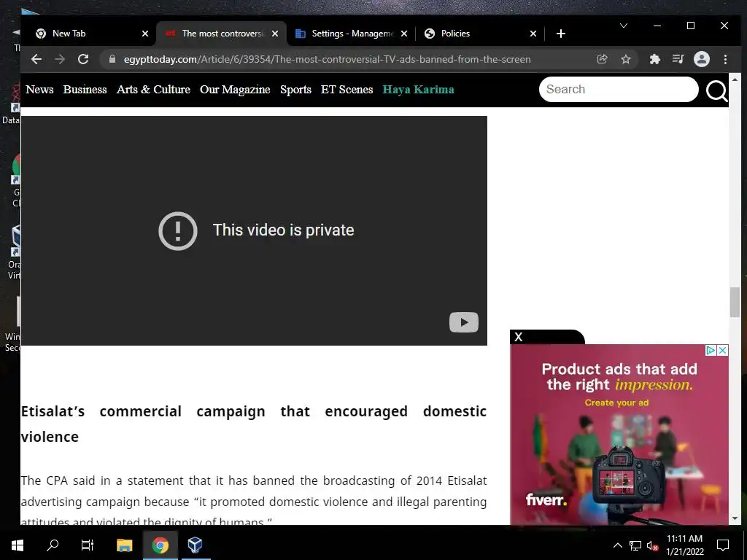Bookmark this page with the star
Viewport: 747px width, 560px height.
625,59
